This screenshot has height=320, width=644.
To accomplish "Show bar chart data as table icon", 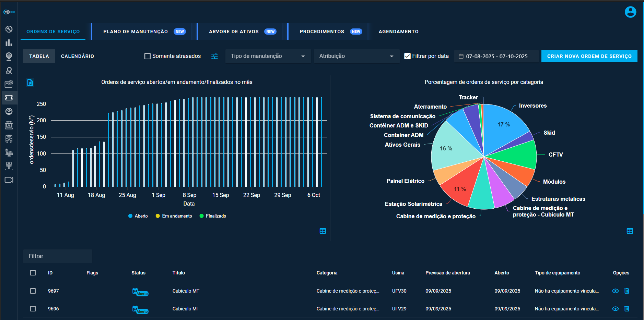I will (x=323, y=231).
